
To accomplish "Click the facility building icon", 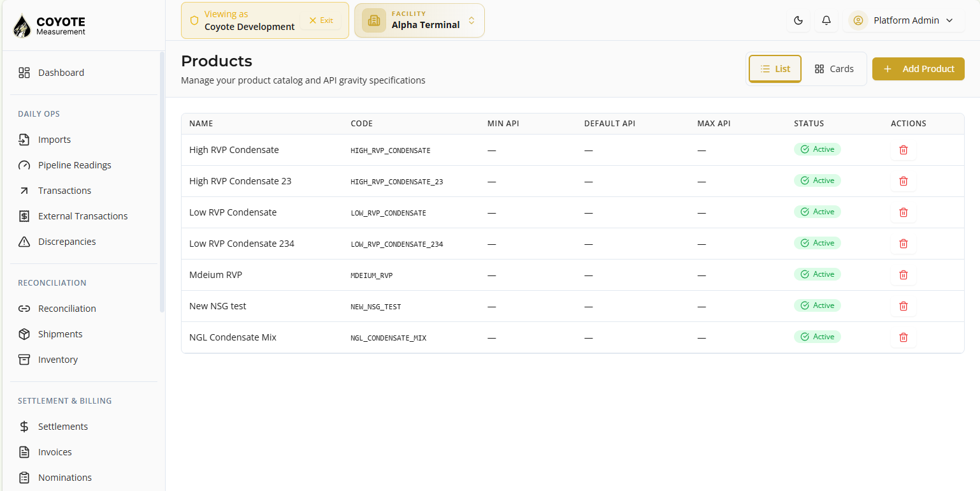I will coord(374,20).
